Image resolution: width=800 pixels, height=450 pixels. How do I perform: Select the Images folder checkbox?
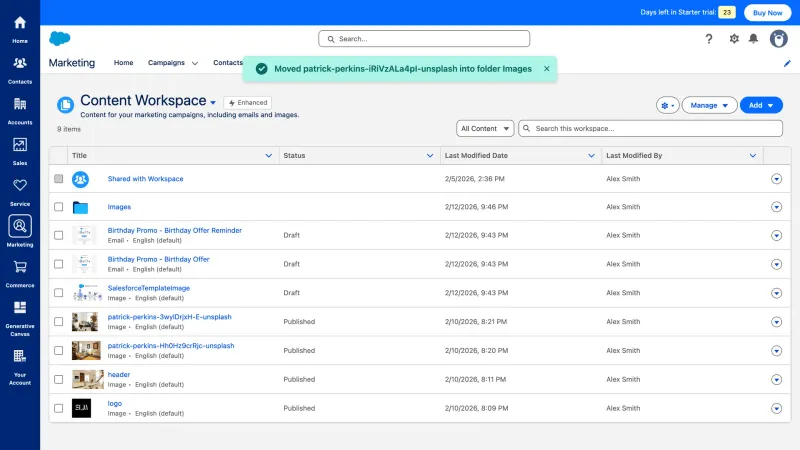coord(59,207)
